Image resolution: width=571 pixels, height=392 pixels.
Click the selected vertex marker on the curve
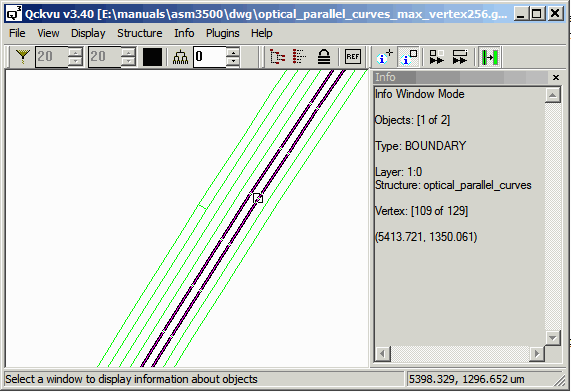(258, 198)
